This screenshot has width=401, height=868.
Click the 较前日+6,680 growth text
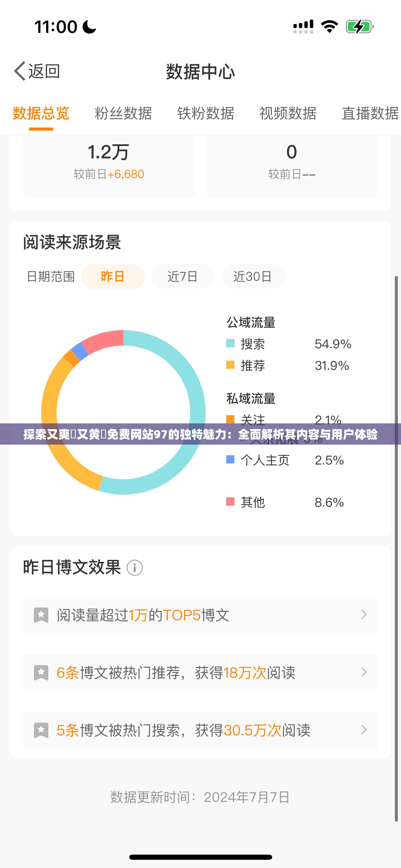click(108, 174)
